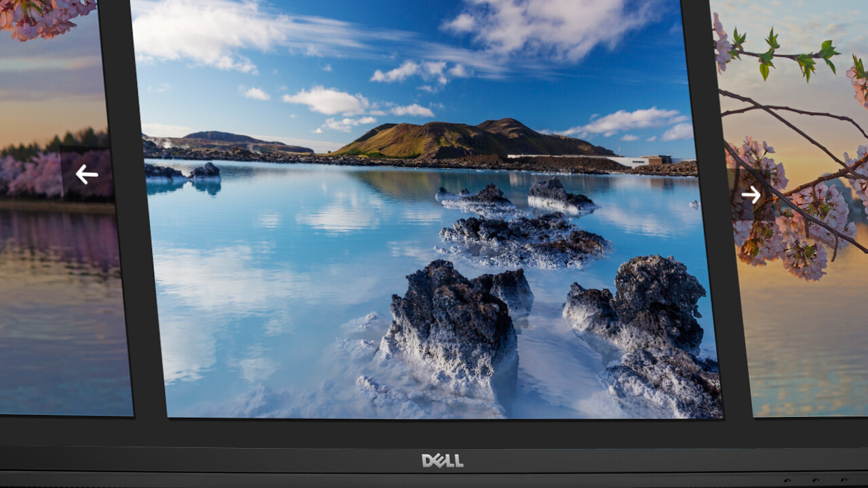The height and width of the screenshot is (488, 868).
Task: Click the Dell logo on monitor bezel
Action: (x=443, y=461)
